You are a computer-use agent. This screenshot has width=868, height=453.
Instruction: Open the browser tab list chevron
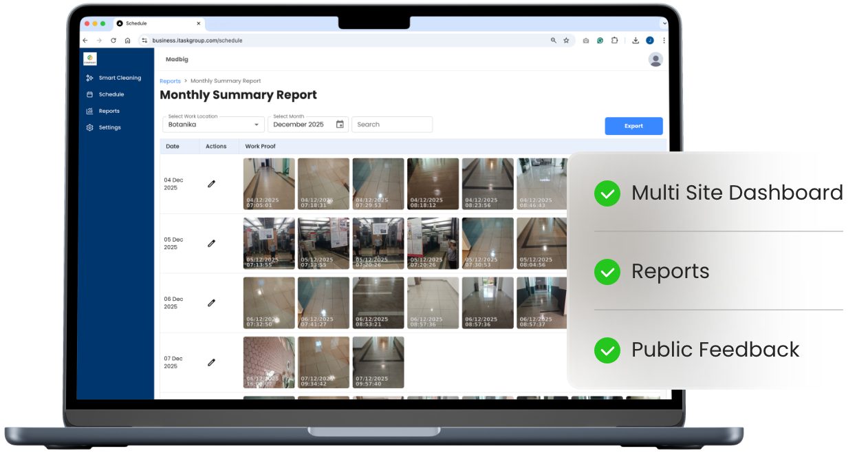[664, 23]
